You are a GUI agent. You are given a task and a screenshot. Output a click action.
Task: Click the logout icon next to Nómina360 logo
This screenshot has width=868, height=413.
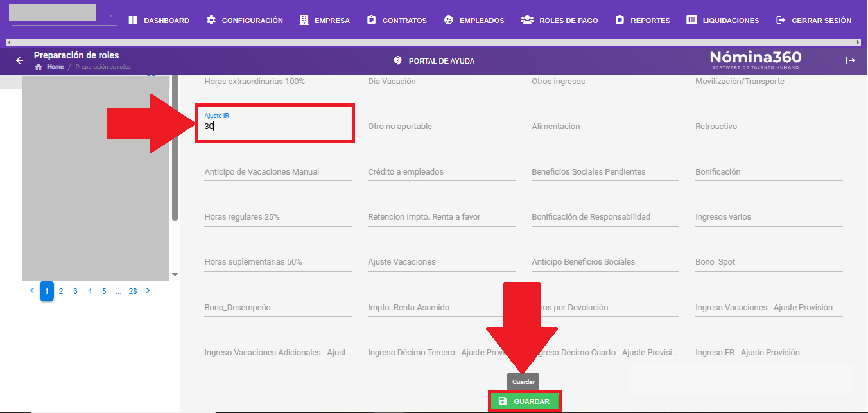(x=851, y=60)
